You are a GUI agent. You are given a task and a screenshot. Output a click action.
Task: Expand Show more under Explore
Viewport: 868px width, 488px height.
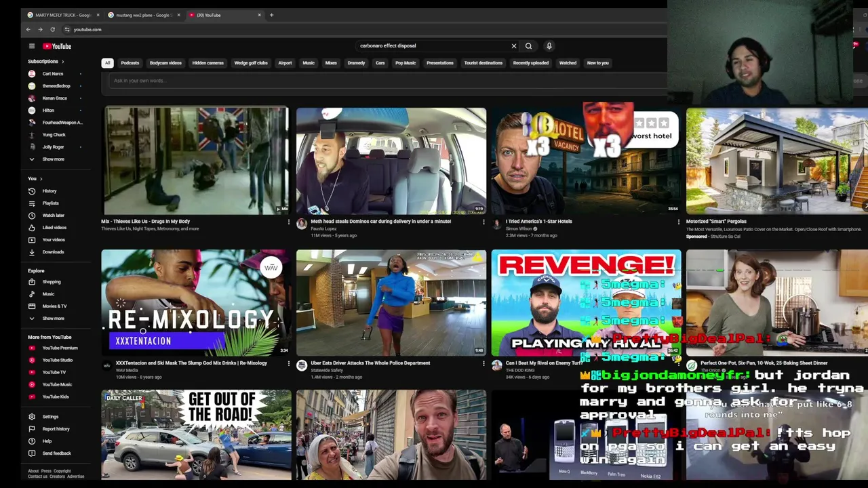(53, 319)
